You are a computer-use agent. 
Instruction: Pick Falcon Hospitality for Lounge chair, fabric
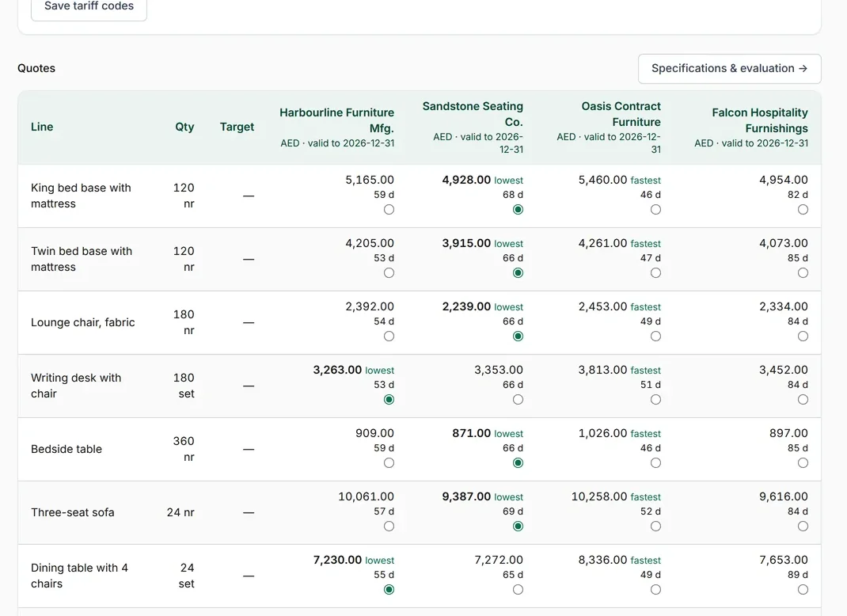pyautogui.click(x=803, y=336)
